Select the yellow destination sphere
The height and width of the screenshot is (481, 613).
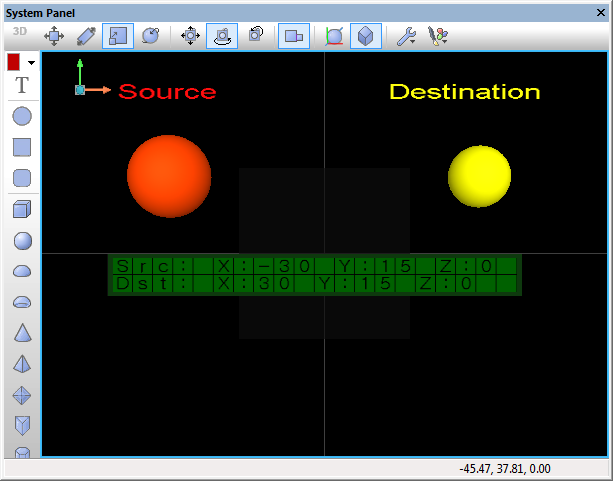coord(479,176)
